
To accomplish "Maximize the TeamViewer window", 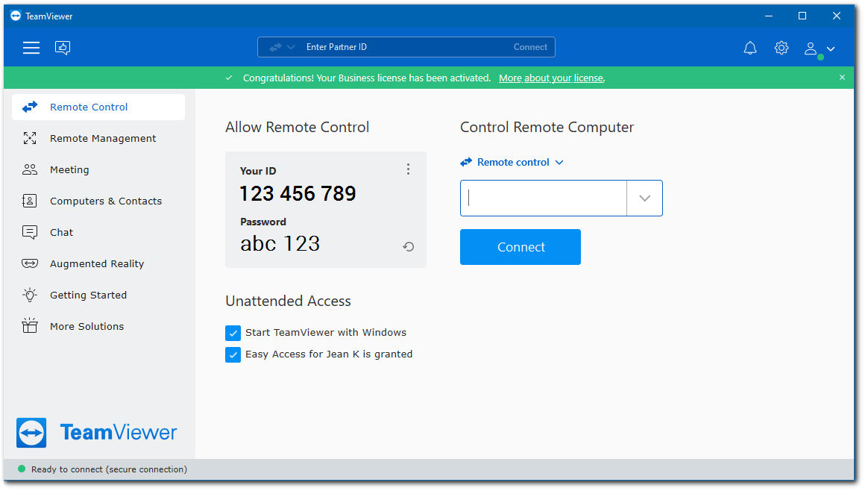I will [x=802, y=16].
